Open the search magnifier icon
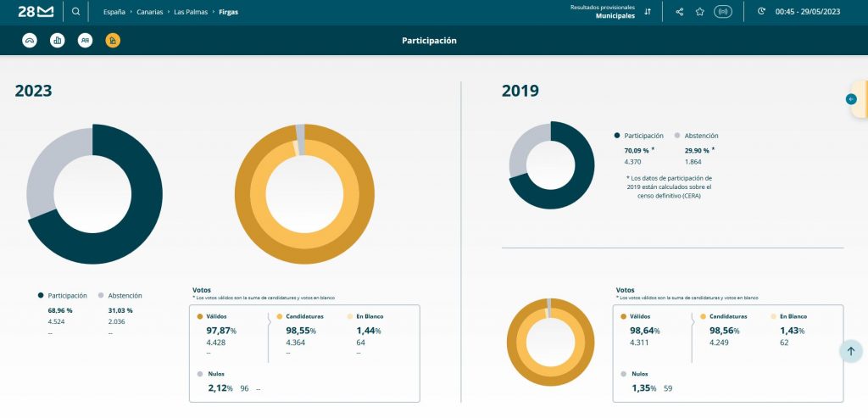 [75, 12]
